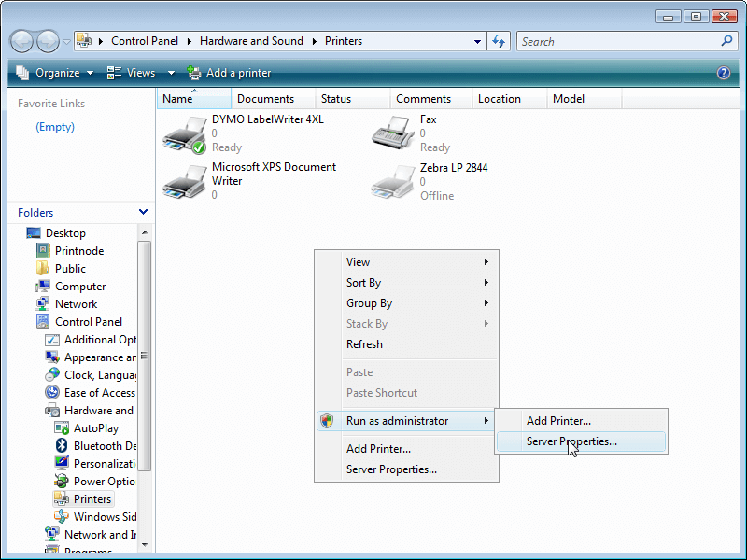Select Run as administrator menu entry
The image size is (747, 560).
(406, 421)
